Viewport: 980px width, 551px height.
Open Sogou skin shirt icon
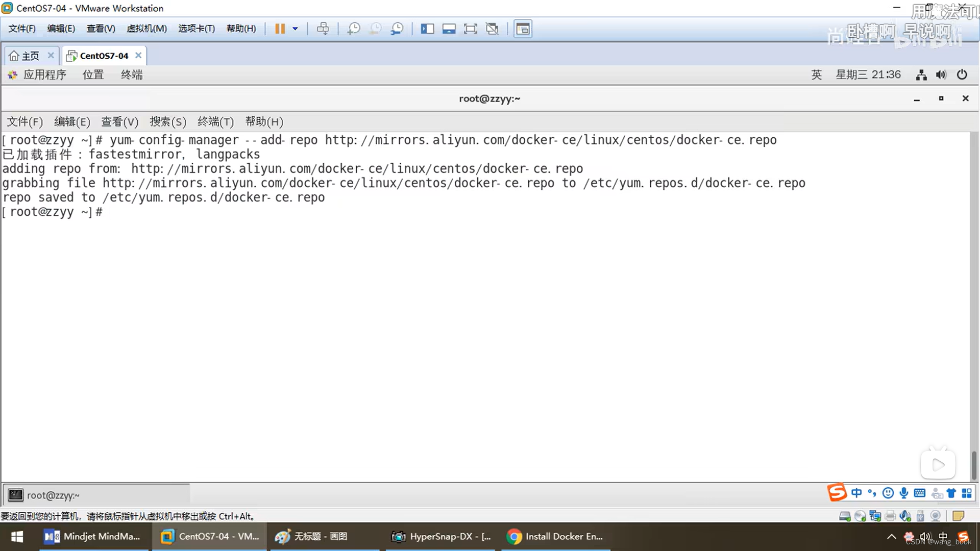pos(951,493)
